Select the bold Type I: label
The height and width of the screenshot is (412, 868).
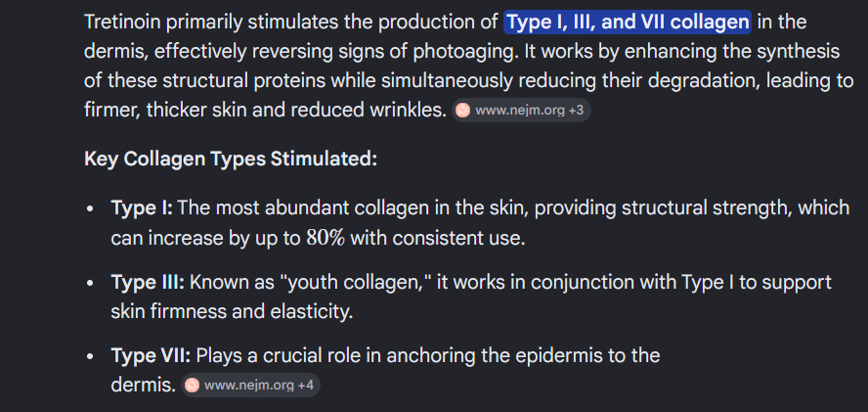click(x=143, y=207)
